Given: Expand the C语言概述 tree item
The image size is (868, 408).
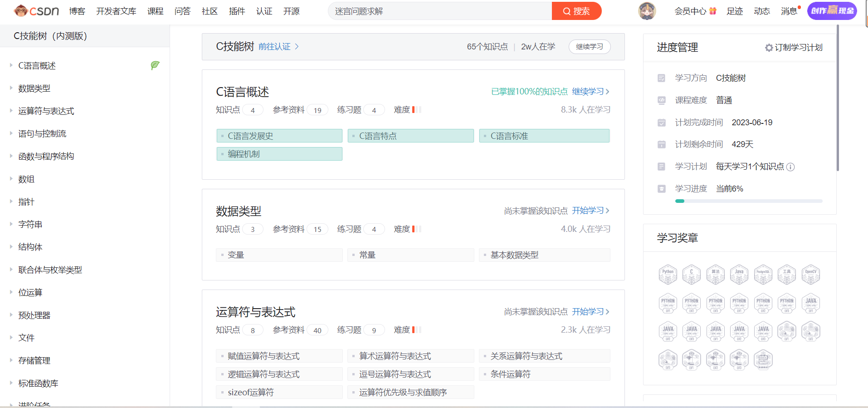Looking at the screenshot, I should click(11, 65).
